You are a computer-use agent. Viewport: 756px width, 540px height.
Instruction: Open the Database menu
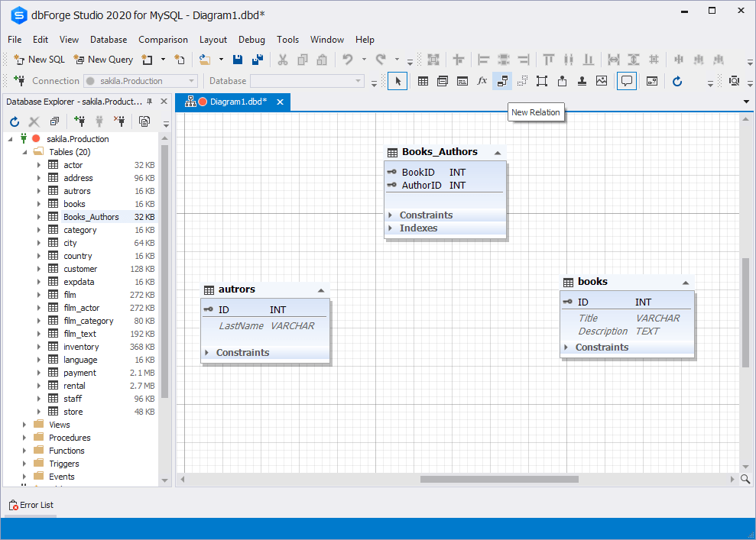(x=108, y=39)
